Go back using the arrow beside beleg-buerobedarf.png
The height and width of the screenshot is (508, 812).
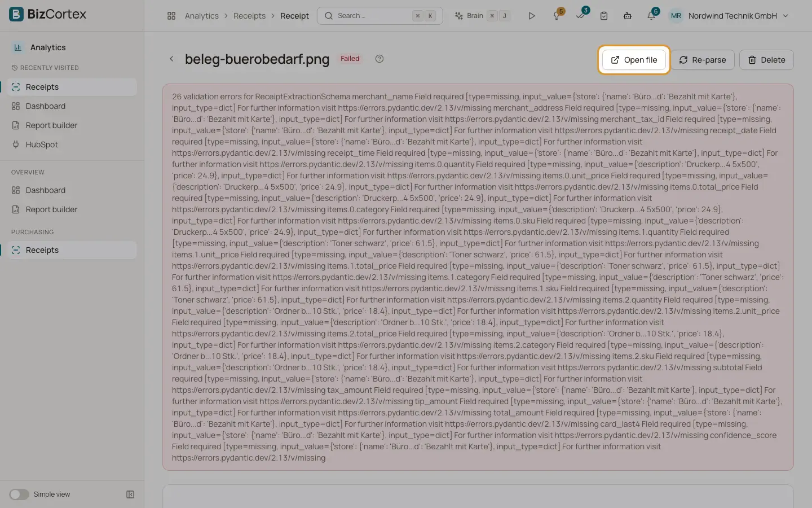(x=171, y=59)
